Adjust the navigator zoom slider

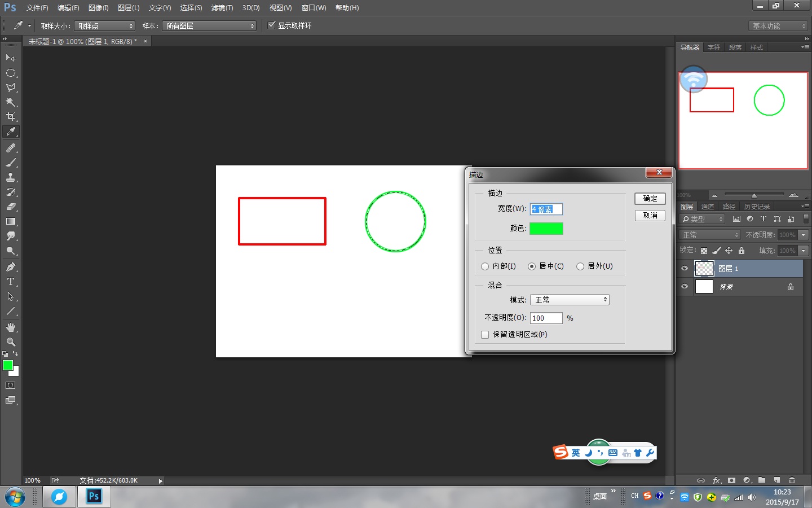(x=754, y=195)
